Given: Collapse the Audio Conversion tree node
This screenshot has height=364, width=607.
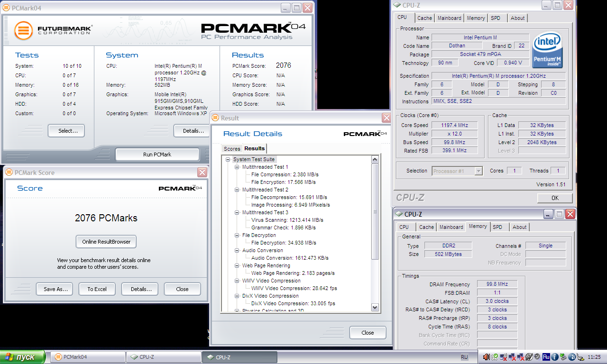Looking at the screenshot, I should point(237,251).
